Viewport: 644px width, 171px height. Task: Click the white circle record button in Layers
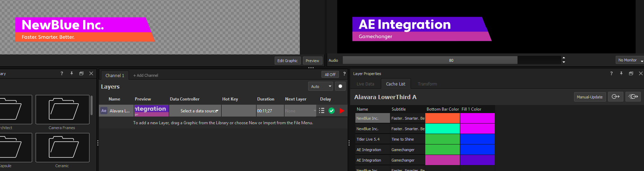[340, 86]
